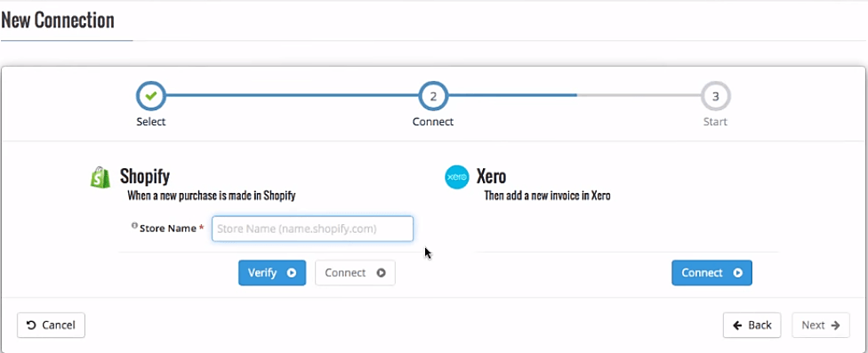This screenshot has height=353, width=868.
Task: Click the left arrow icon on Back button
Action: pos(737,325)
